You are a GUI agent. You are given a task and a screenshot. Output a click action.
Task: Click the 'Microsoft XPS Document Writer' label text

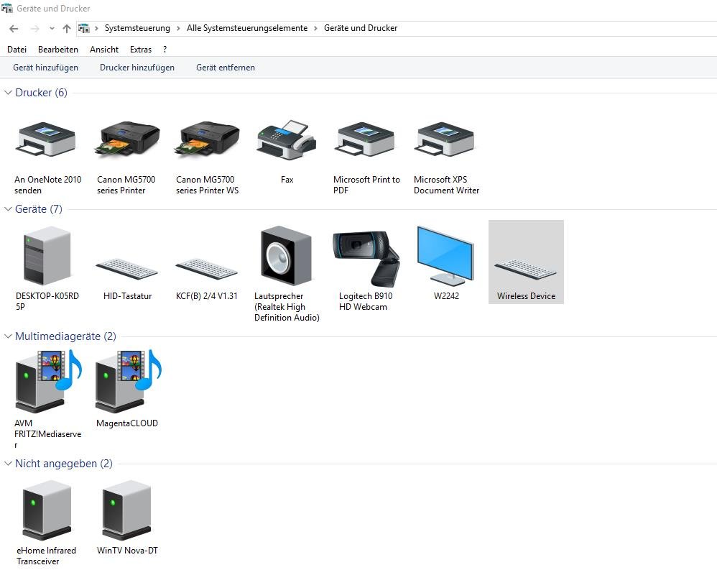pyautogui.click(x=447, y=185)
